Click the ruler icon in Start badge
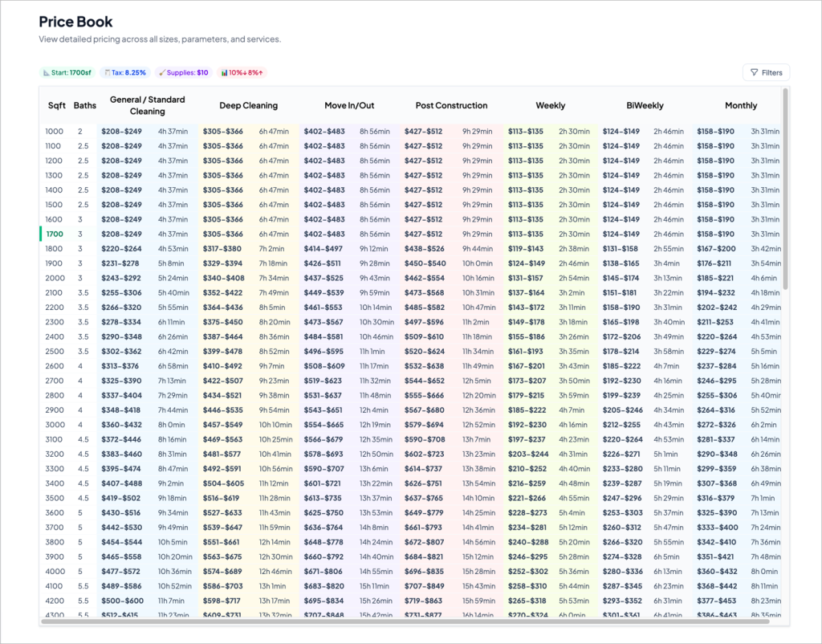822x644 pixels. [46, 73]
